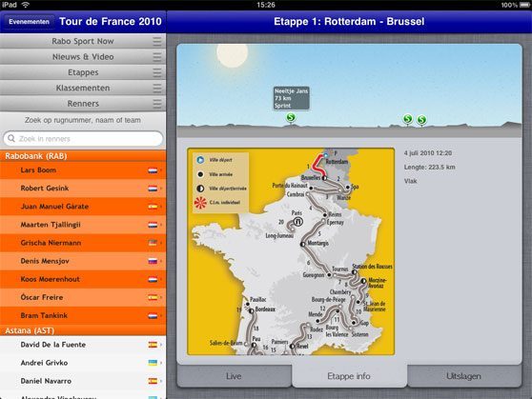Tap the reorder handle on Nieuws & Video

(x=156, y=57)
